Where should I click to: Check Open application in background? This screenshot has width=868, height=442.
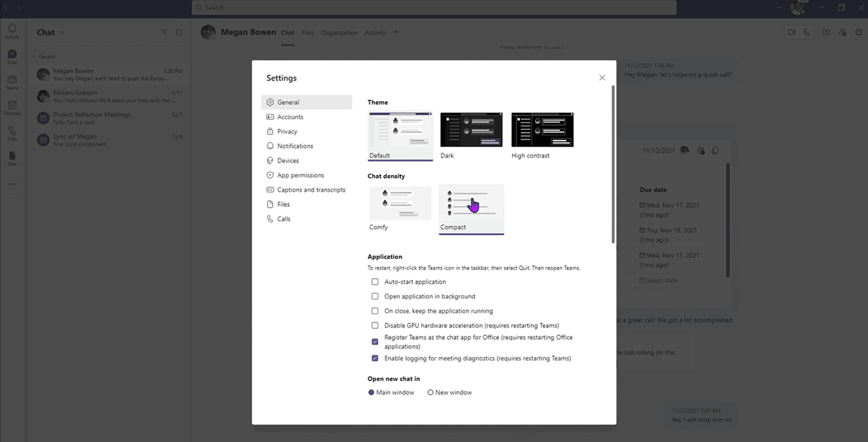[375, 296]
